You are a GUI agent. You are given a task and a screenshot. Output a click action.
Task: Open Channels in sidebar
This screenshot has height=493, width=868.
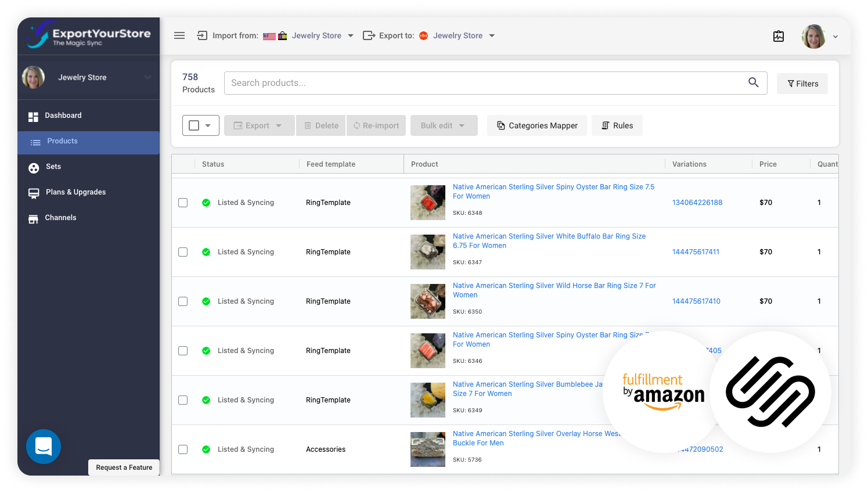[x=88, y=218]
